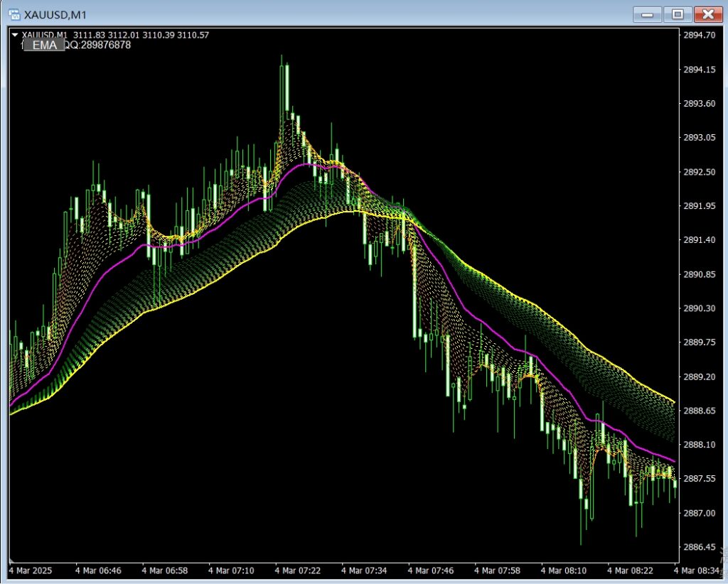This screenshot has width=728, height=584.
Task: Click the 4 Mar 08:10 time label
Action: tap(564, 571)
